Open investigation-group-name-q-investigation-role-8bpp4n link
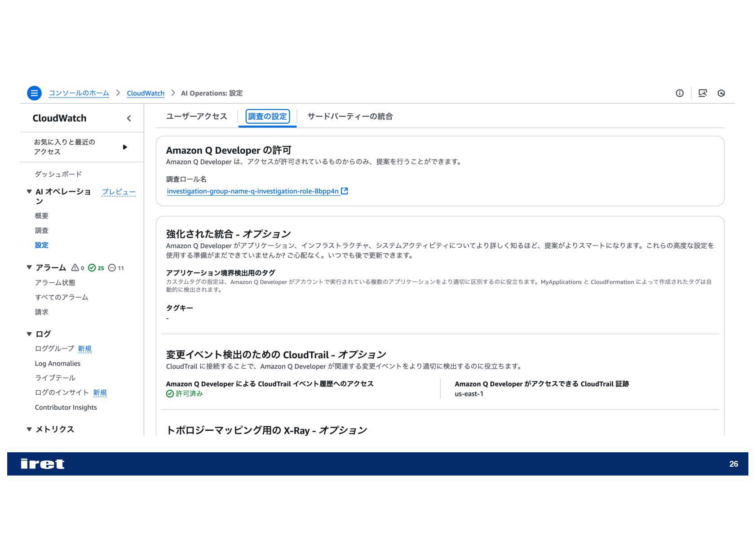Image resolution: width=756 pixels, height=535 pixels. point(253,191)
